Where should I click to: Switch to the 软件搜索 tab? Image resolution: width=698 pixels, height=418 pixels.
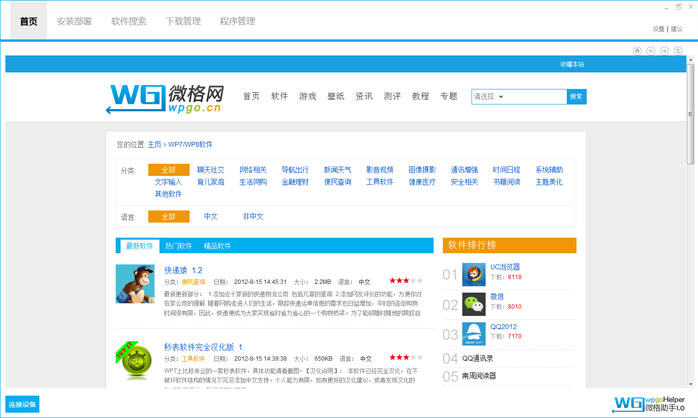127,20
